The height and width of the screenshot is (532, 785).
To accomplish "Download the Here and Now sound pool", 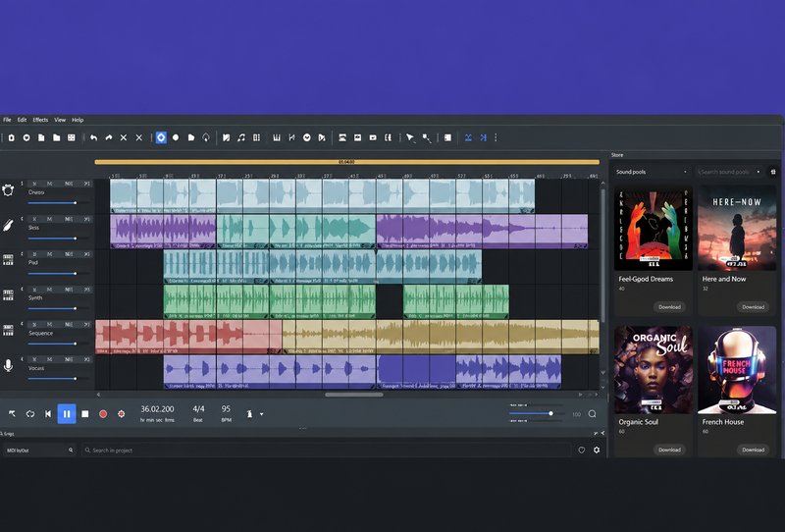I will click(753, 307).
